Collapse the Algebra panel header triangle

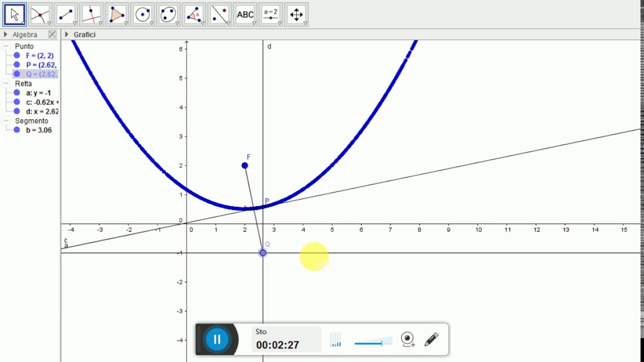[6, 35]
